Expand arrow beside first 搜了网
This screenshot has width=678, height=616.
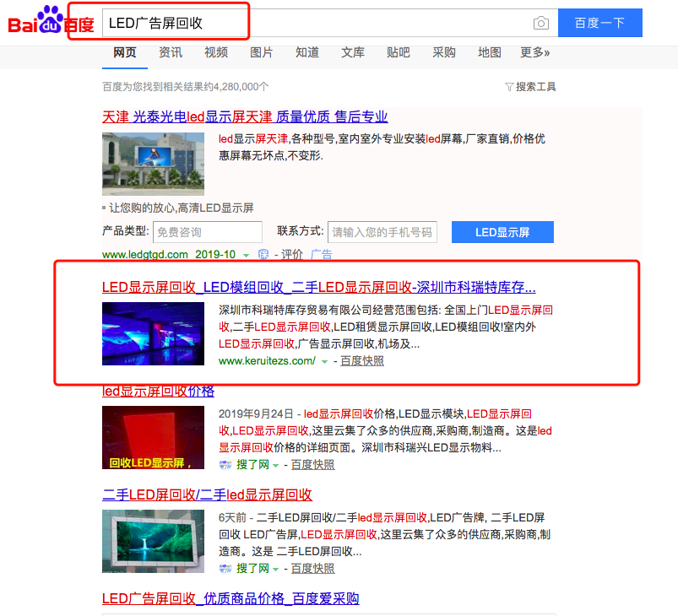coord(275,466)
